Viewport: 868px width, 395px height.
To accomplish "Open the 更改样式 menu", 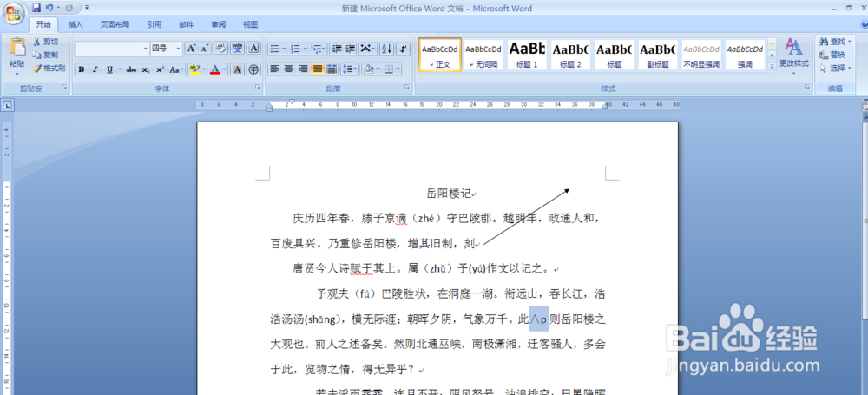I will click(x=794, y=57).
